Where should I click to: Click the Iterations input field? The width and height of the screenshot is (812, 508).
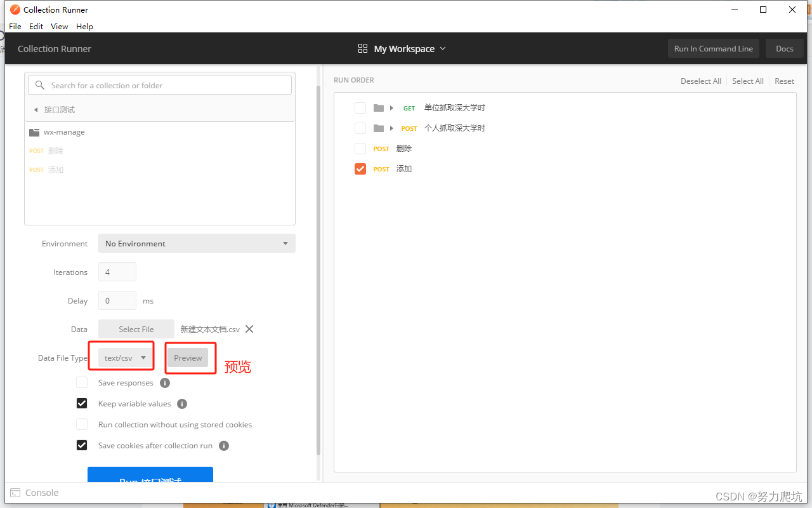[x=117, y=271]
